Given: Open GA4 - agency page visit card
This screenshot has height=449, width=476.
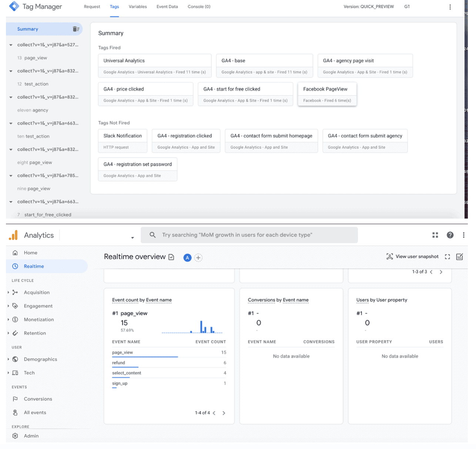Looking at the screenshot, I should click(365, 66).
